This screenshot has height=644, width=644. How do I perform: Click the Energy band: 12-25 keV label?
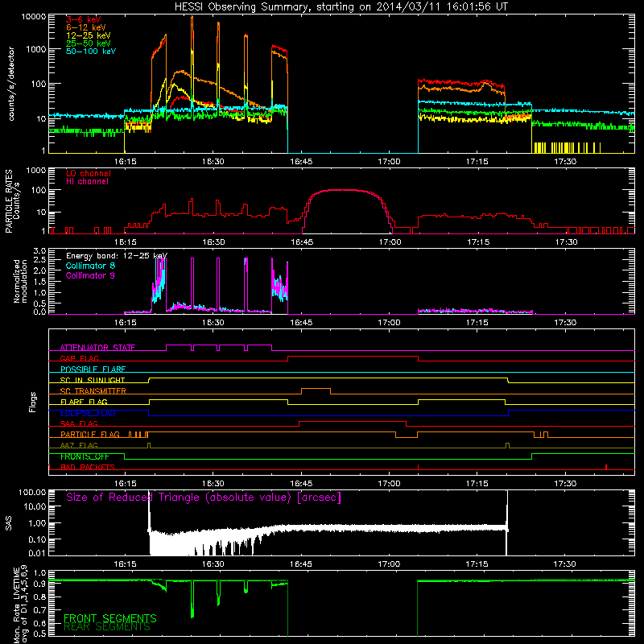[117, 256]
